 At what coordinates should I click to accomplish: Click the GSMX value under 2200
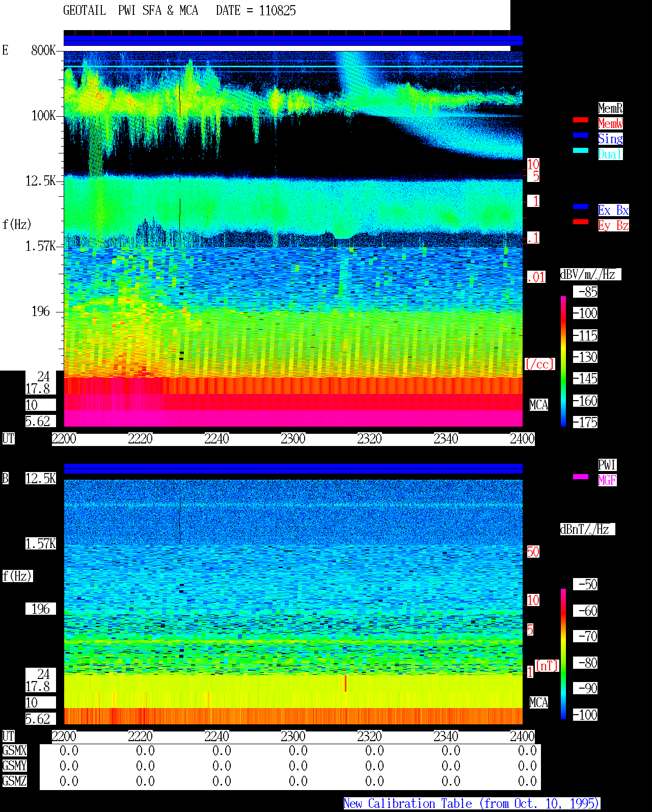(69, 750)
